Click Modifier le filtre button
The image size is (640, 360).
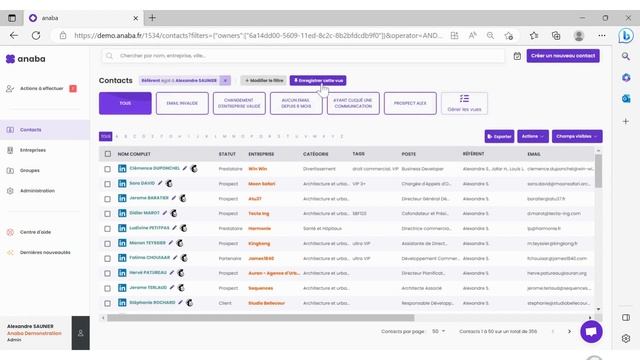click(264, 80)
